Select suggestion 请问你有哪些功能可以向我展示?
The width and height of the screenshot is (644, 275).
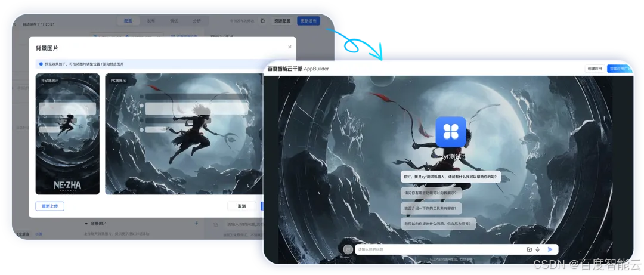pos(431,193)
